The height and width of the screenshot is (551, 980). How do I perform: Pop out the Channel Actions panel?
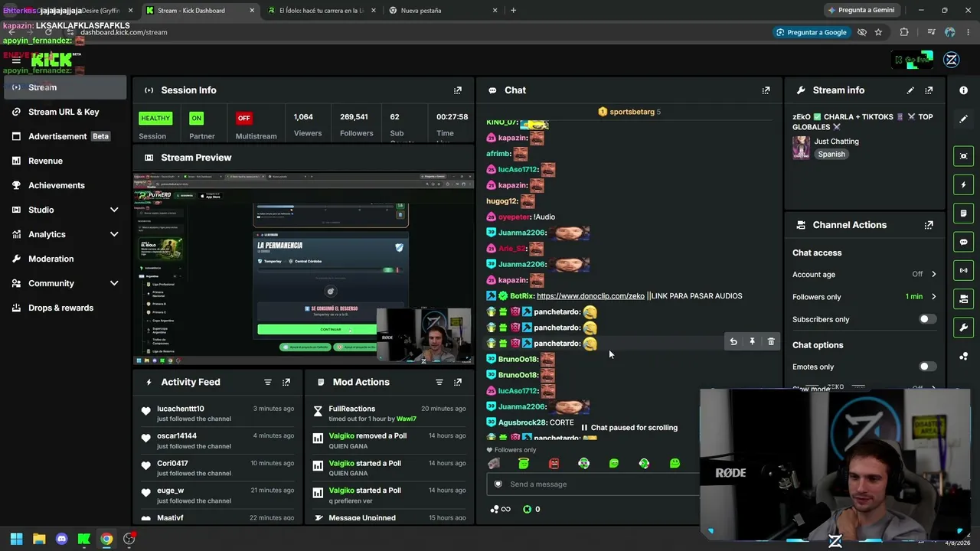click(929, 225)
